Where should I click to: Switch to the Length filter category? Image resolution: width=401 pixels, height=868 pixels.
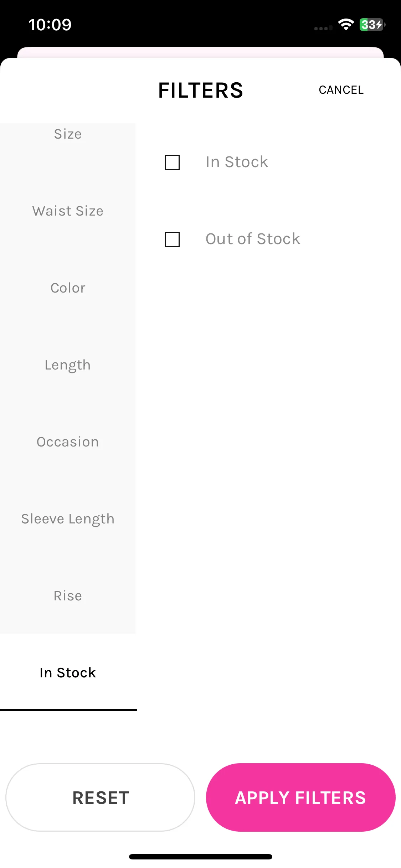(68, 365)
